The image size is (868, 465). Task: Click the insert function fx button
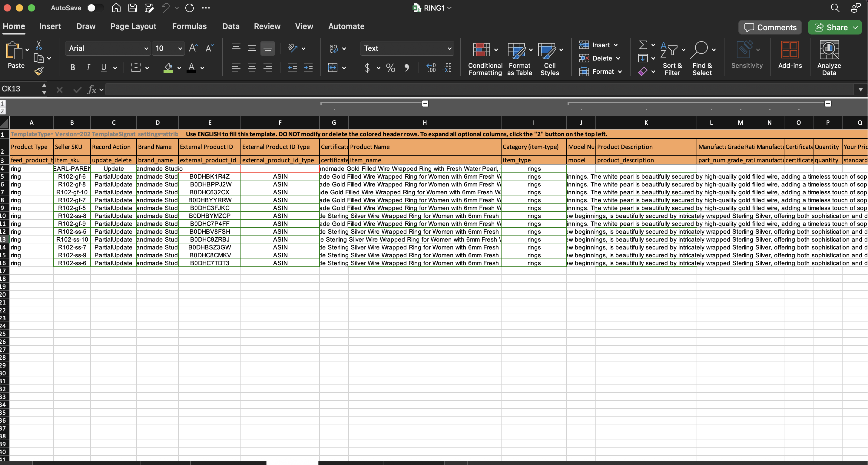tap(92, 90)
